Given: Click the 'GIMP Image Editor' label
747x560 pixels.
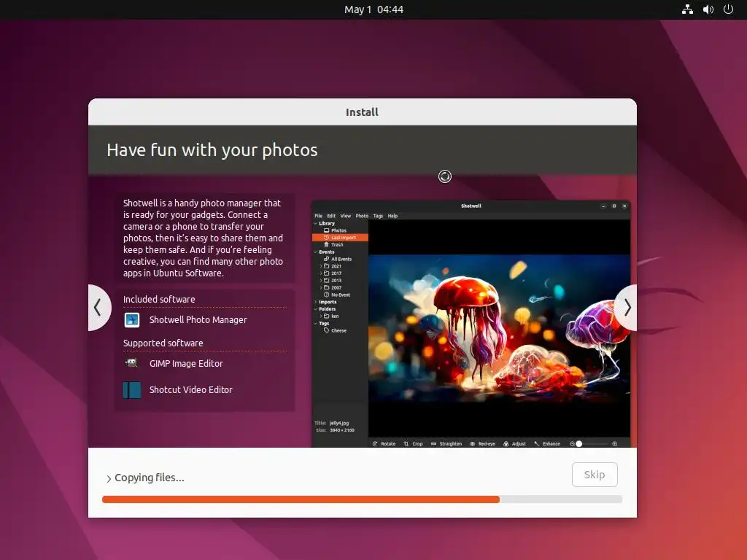Looking at the screenshot, I should (x=186, y=364).
